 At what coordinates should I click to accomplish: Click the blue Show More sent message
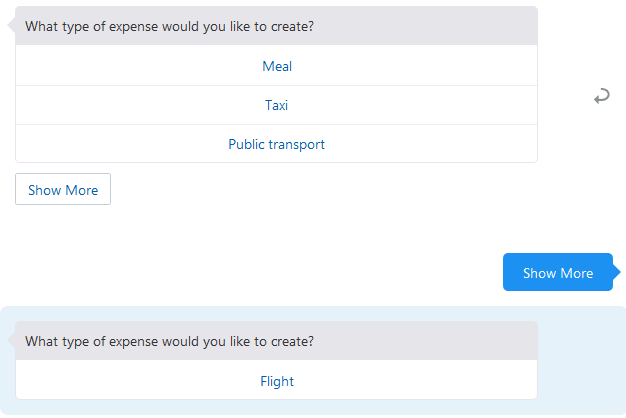point(557,273)
